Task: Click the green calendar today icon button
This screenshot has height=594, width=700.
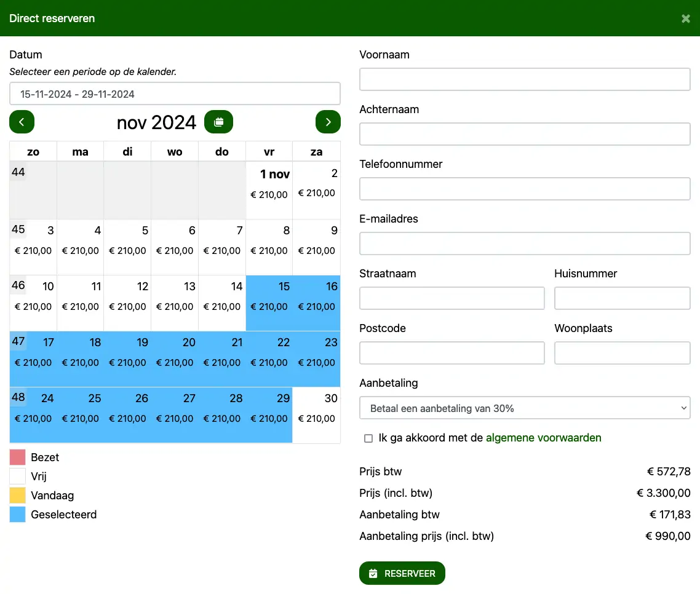Action: tap(218, 122)
